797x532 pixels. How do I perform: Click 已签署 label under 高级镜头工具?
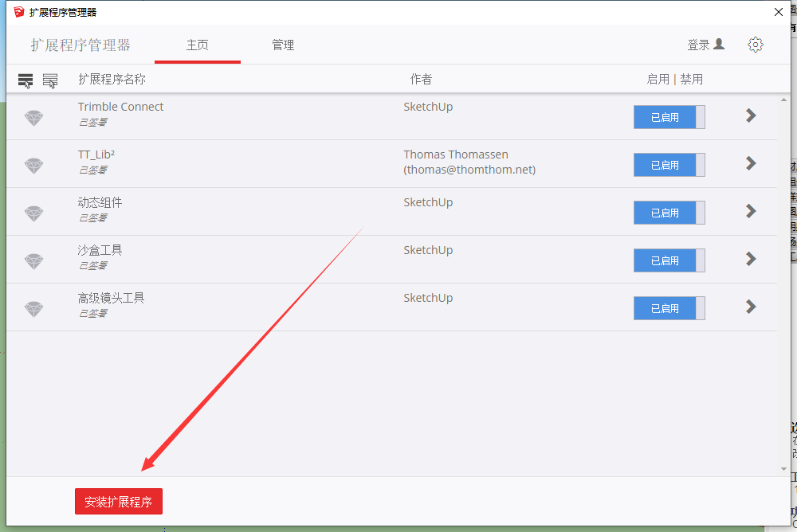pyautogui.click(x=93, y=313)
